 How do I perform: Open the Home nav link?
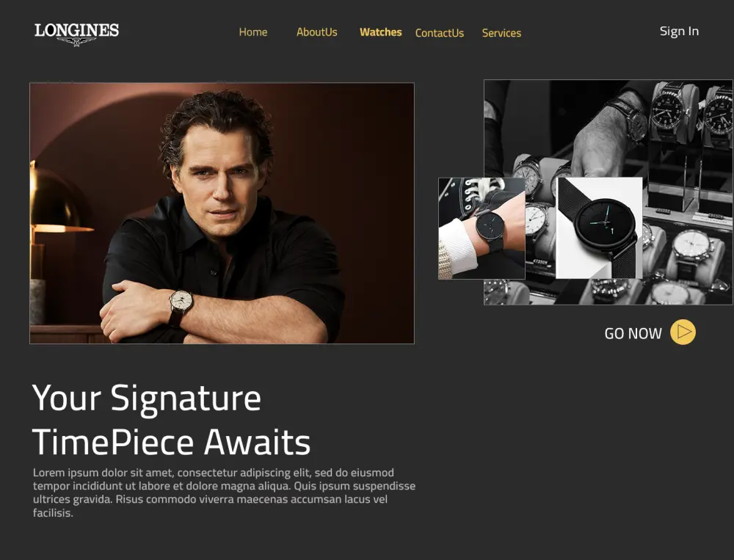pyautogui.click(x=253, y=32)
